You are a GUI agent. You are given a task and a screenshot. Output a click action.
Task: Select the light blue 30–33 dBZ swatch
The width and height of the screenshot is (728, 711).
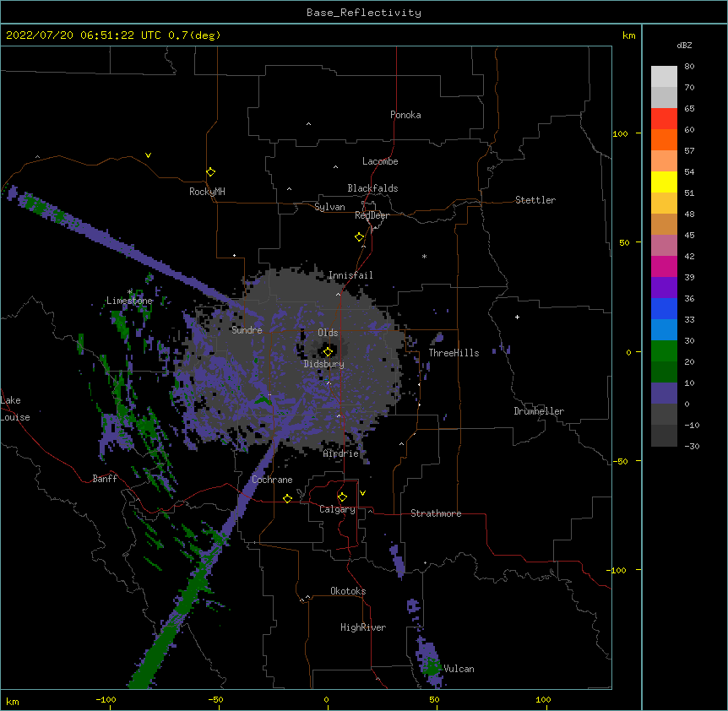[x=664, y=330]
